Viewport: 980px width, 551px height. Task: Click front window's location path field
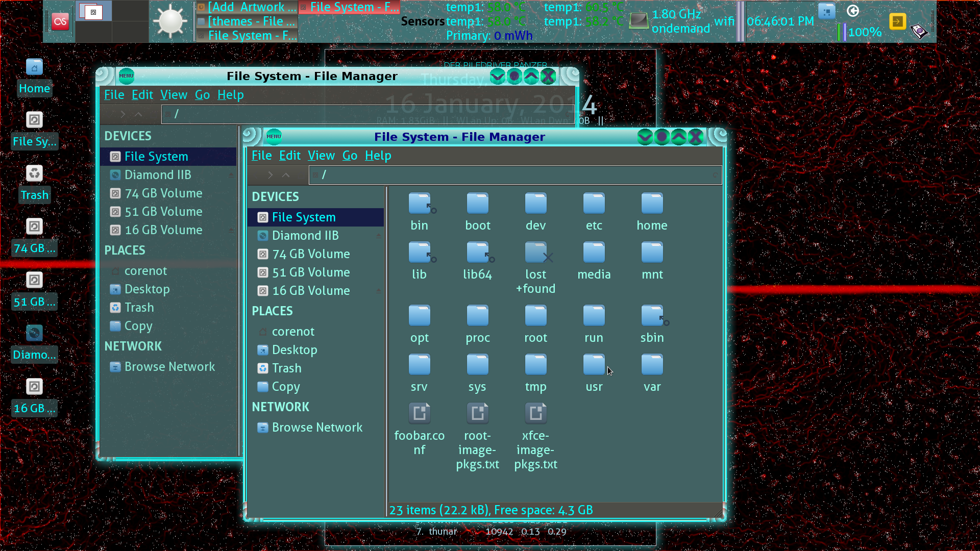pos(515,175)
